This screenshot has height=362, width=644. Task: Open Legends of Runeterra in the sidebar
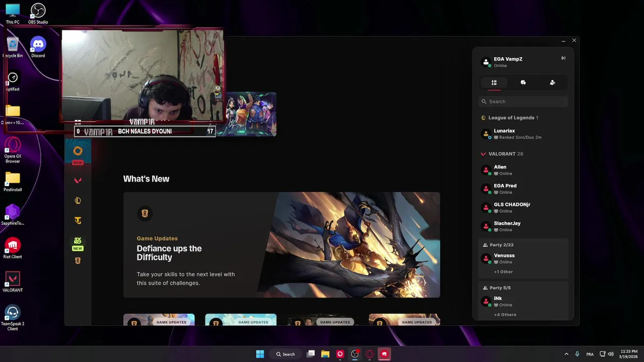coord(77,260)
